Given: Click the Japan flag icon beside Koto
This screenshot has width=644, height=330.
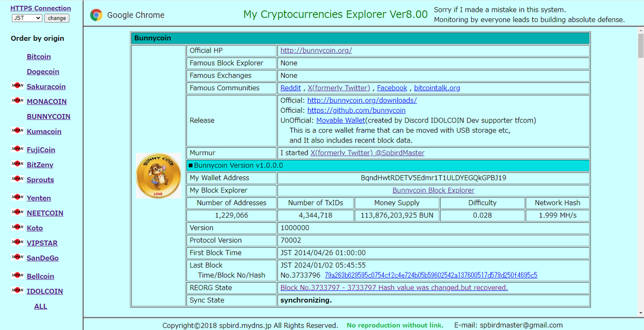Looking at the screenshot, I should pos(17,228).
